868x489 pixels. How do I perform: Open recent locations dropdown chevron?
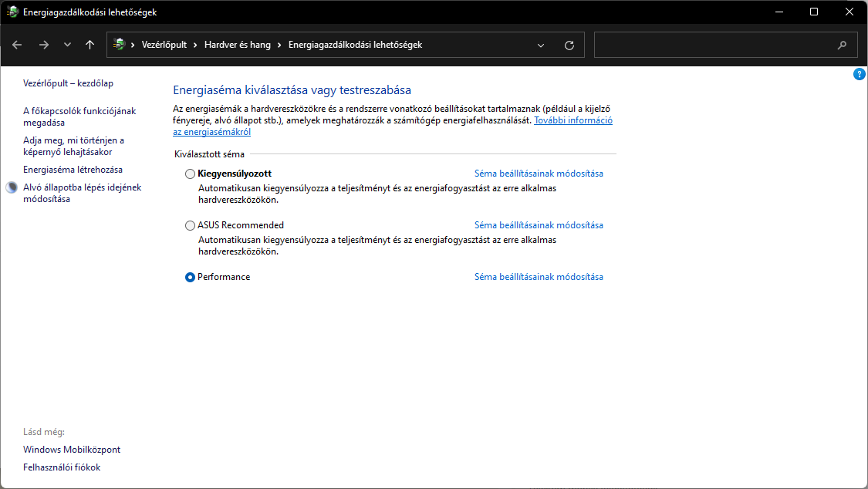coord(67,45)
